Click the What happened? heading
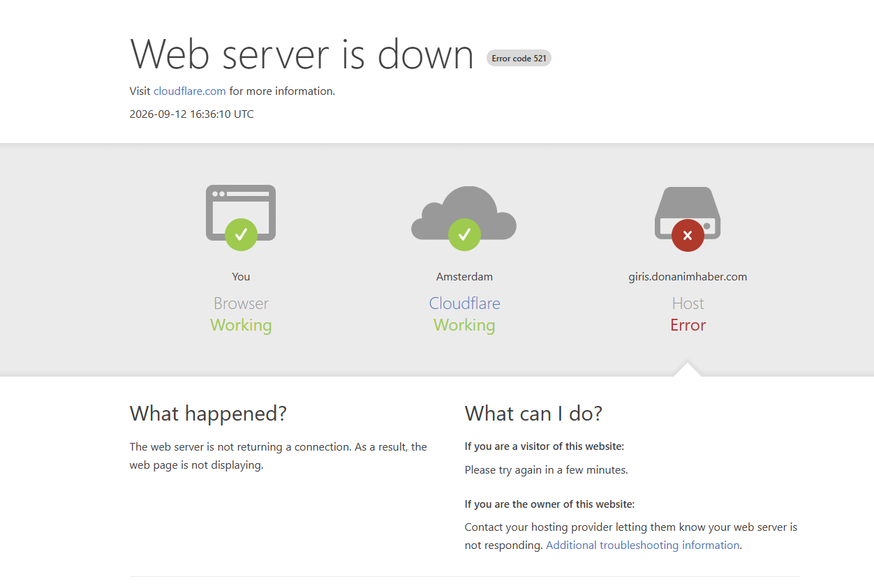The image size is (874, 588). tap(208, 414)
